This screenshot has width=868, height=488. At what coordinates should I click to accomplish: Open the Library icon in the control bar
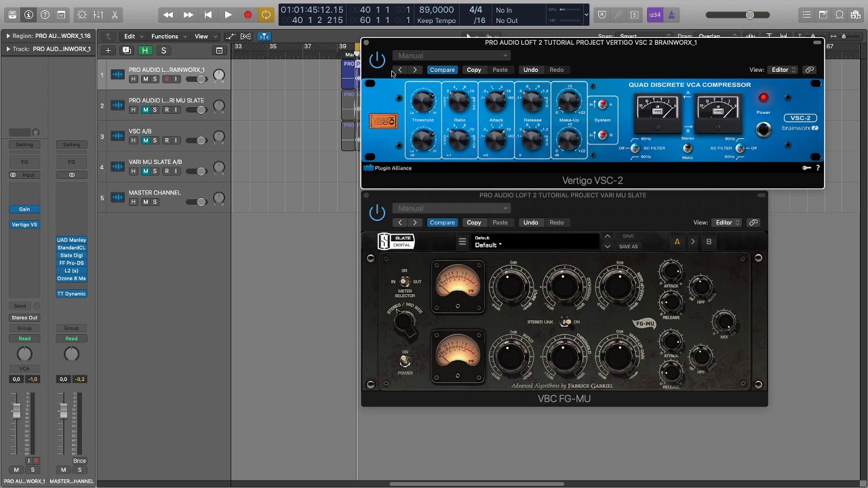[12, 15]
